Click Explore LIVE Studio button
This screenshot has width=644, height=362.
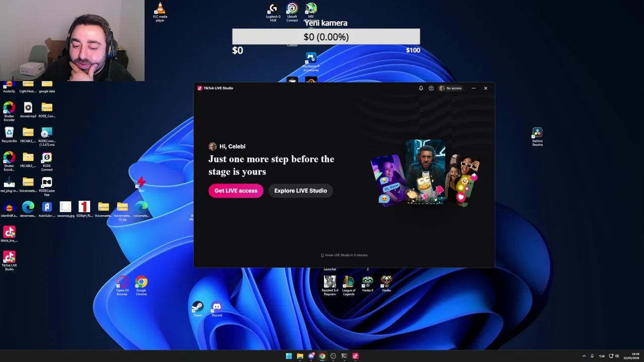[300, 191]
